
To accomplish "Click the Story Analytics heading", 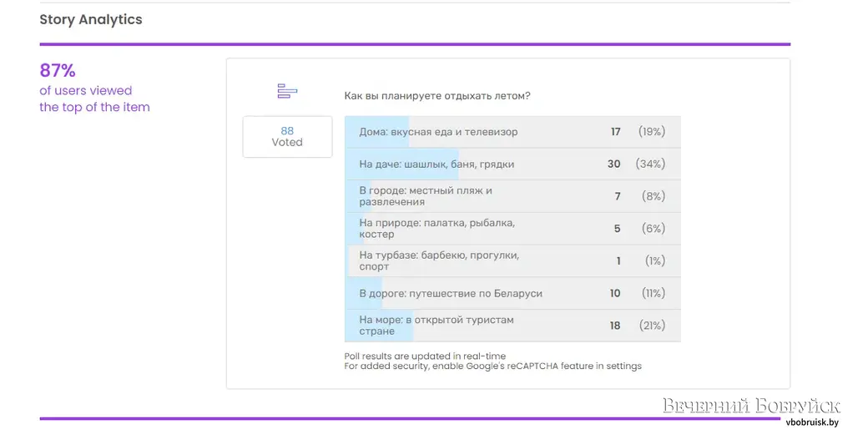I will (91, 20).
